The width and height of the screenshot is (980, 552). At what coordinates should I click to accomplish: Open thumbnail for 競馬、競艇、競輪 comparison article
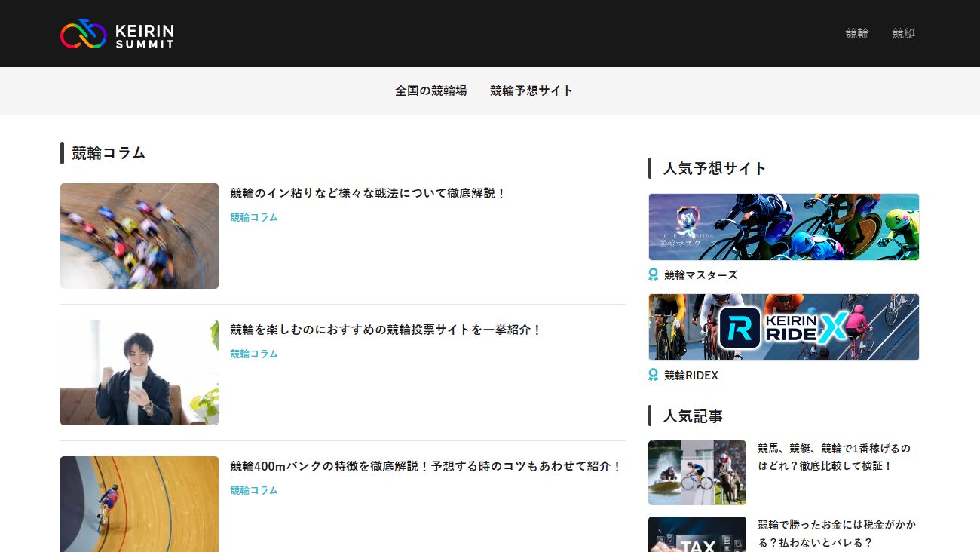[x=697, y=473]
